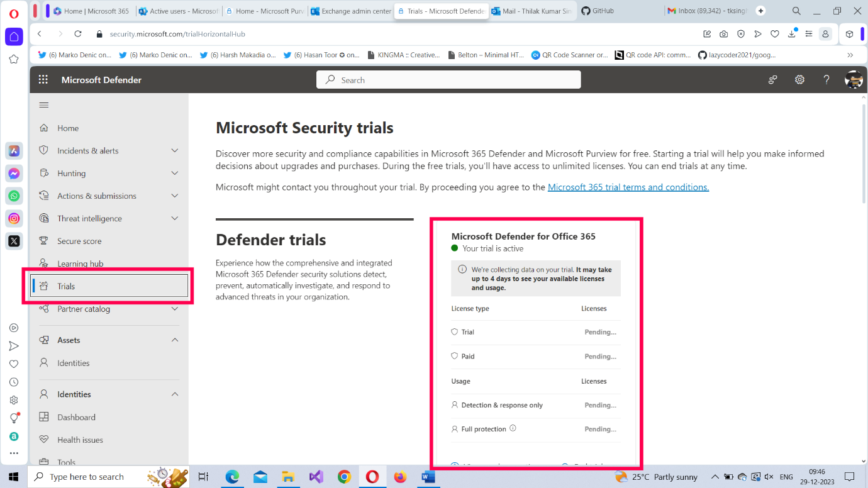Switch to Exchange admin center tab
Screen dimensions: 868x488
[x=350, y=11]
